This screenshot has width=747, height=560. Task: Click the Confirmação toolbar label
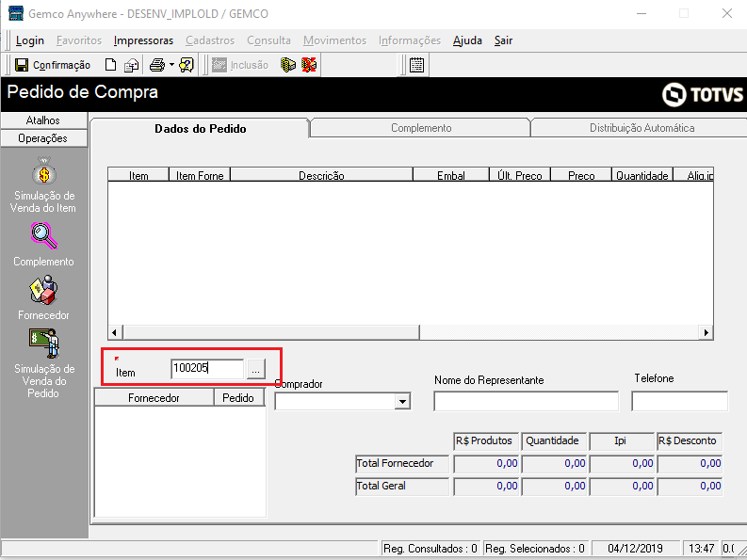(61, 65)
